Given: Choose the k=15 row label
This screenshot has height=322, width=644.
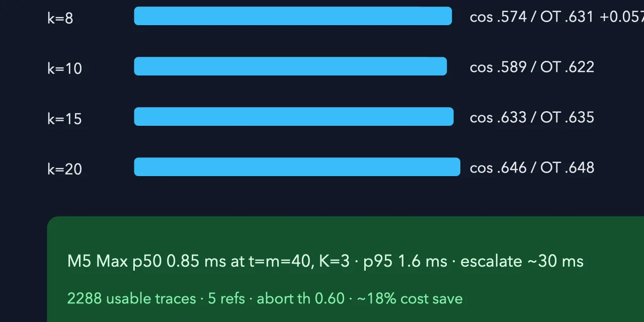Looking at the screenshot, I should tap(64, 119).
